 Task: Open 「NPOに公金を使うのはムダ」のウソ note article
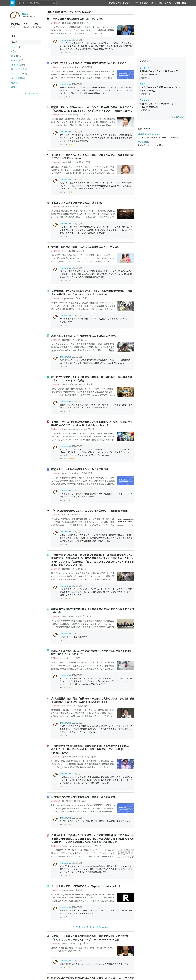(90, 511)
